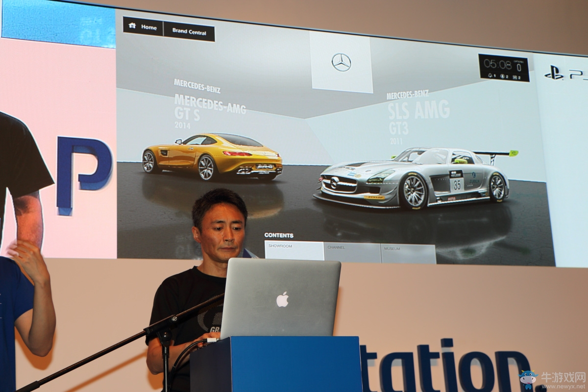Click the CONTENTS heading
This screenshot has height=392, width=588.
[x=279, y=235]
